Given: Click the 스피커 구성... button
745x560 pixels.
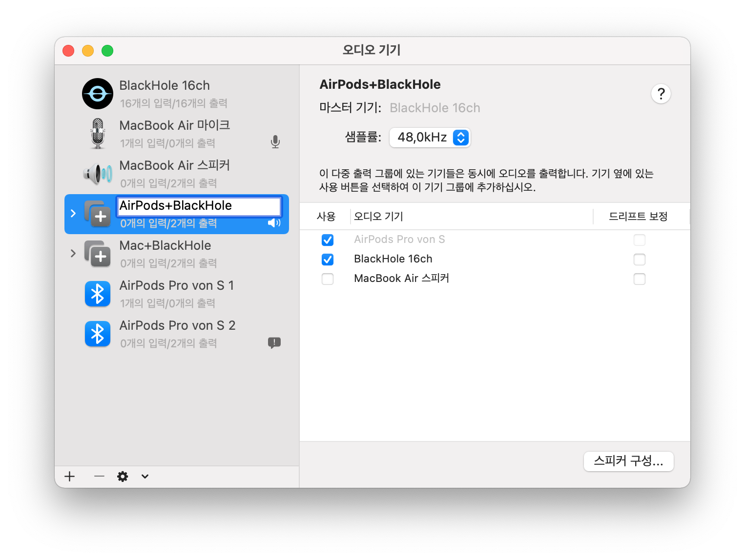Looking at the screenshot, I should pyautogui.click(x=629, y=461).
